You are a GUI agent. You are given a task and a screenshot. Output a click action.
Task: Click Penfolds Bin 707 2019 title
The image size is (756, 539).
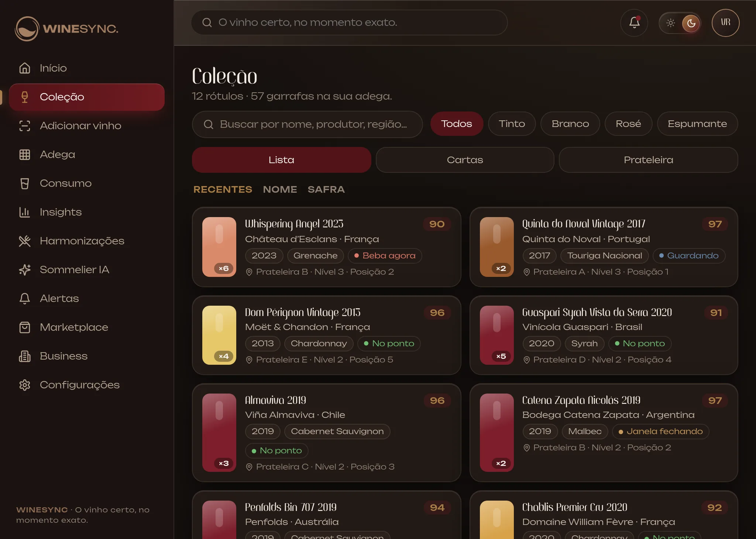coord(291,507)
